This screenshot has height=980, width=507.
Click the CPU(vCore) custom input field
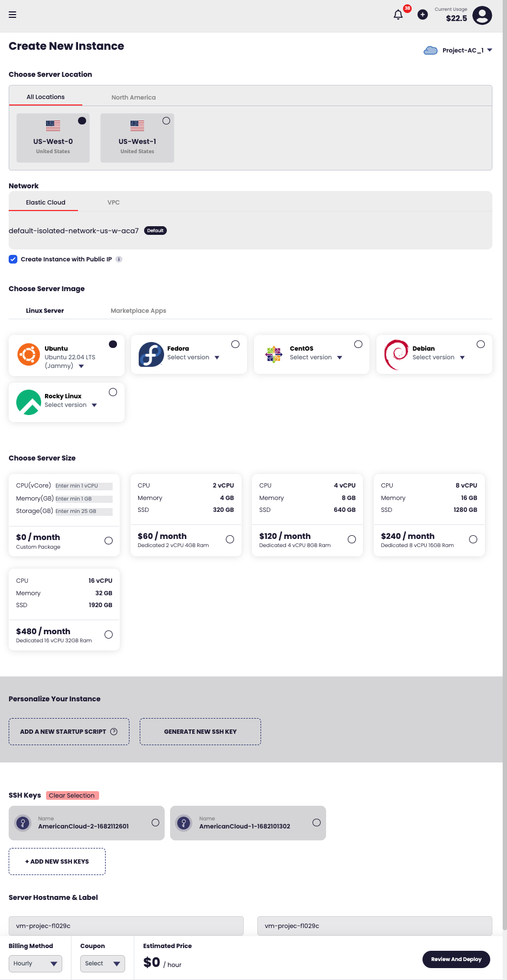pyautogui.click(x=83, y=486)
